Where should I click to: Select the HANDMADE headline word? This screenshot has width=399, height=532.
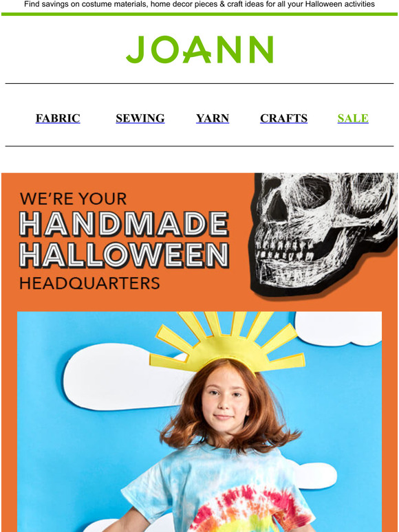click(x=124, y=224)
